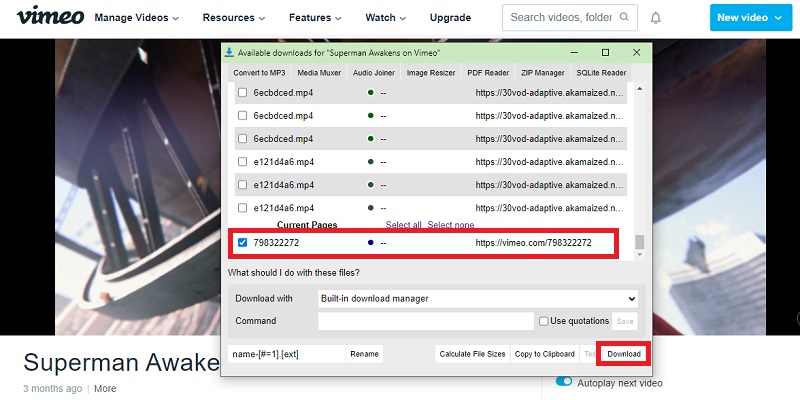Switch to SQLite Reader tab
The width and height of the screenshot is (800, 400).
point(601,73)
